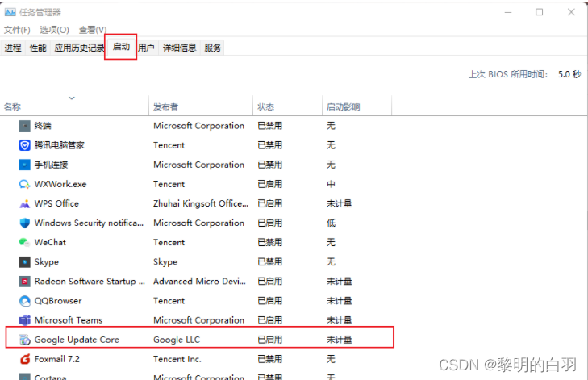Click the 已启用 status of Google Update Core
The image size is (588, 380).
(270, 340)
